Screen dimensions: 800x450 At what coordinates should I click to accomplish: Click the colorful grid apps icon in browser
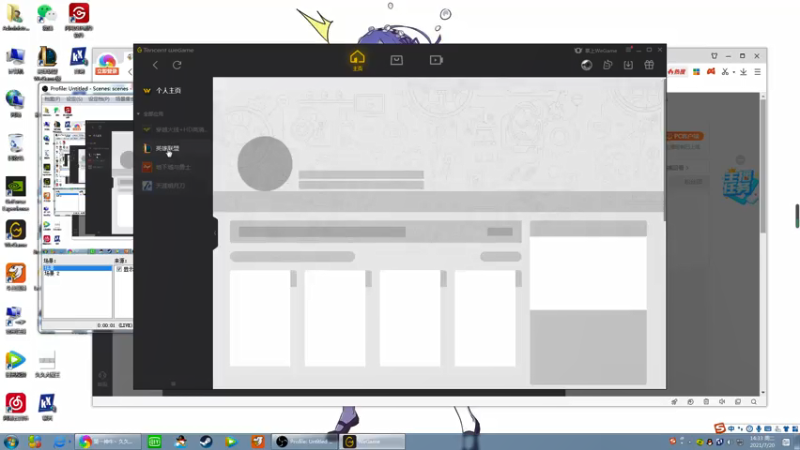pyautogui.click(x=696, y=72)
